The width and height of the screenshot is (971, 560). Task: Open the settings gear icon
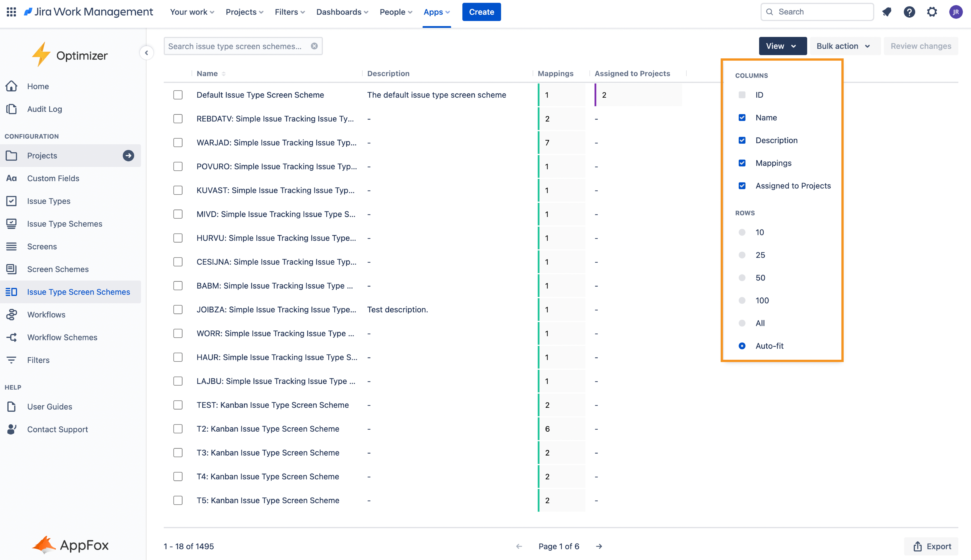tap(932, 12)
